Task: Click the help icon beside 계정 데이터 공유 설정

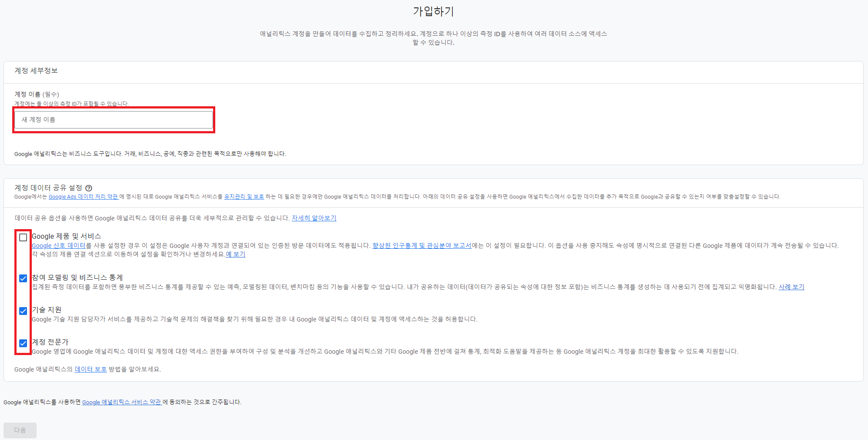Action: tap(89, 188)
